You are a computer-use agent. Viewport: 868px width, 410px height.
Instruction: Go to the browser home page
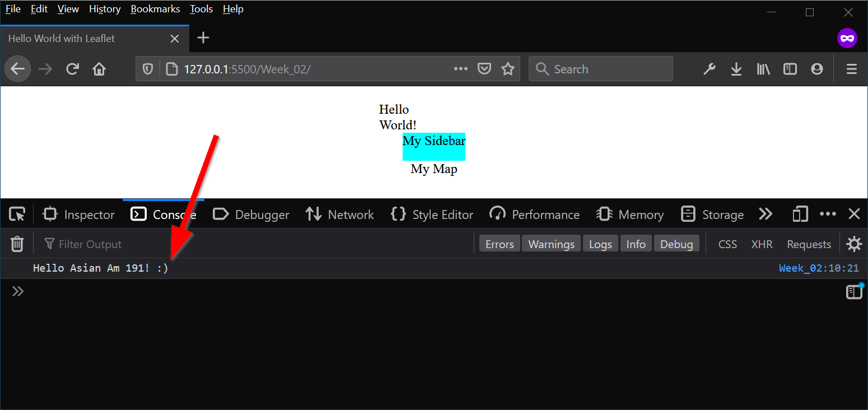click(x=99, y=69)
